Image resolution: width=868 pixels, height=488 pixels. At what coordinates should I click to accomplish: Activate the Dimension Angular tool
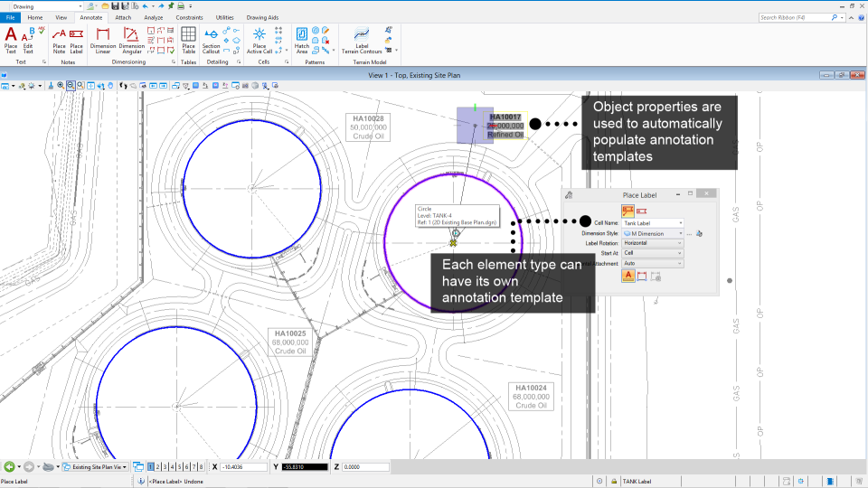click(131, 40)
